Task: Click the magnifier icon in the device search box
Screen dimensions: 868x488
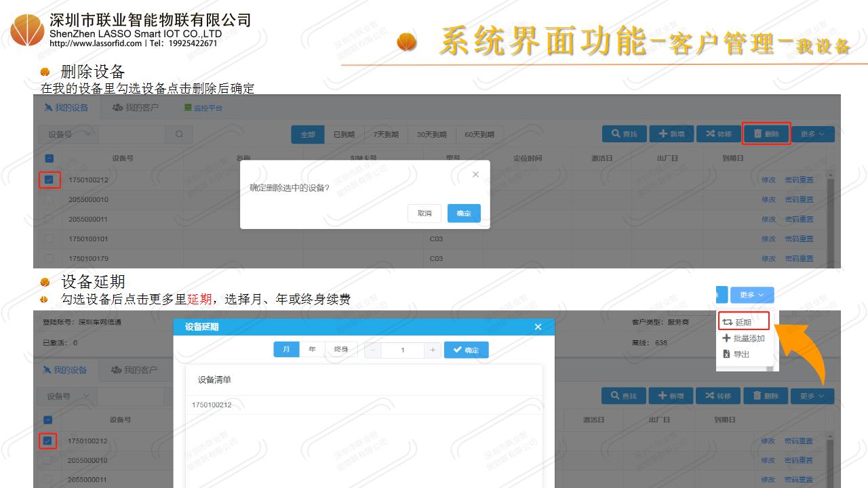Action: pos(179,134)
